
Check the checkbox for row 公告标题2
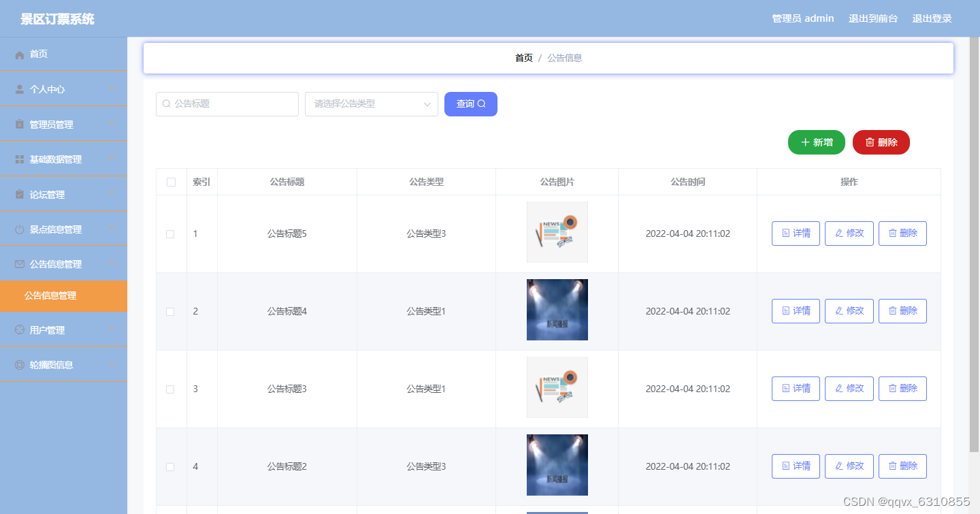[171, 467]
